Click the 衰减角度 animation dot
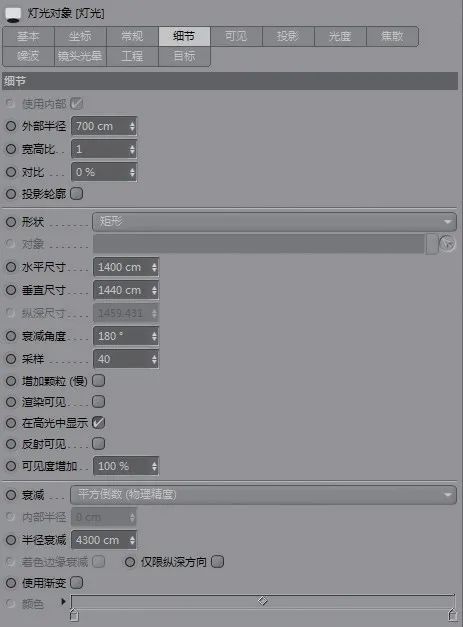Image resolution: width=463 pixels, height=627 pixels. pos(11,336)
